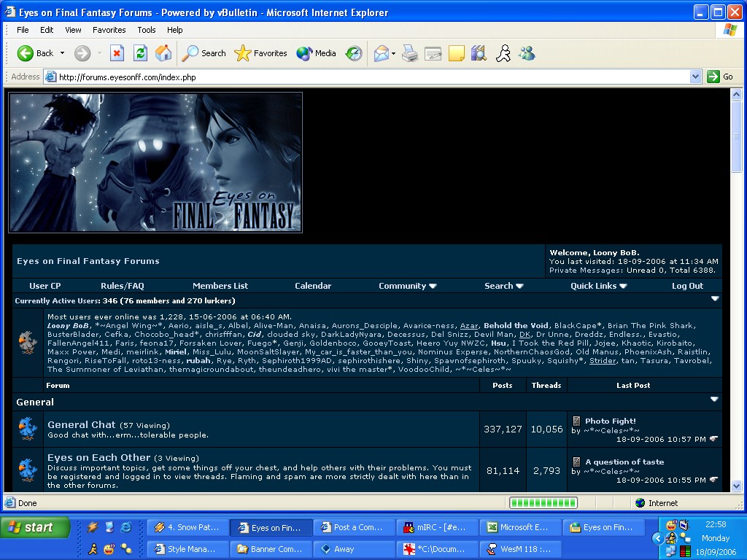Collapse the Currently Active Users section
The height and width of the screenshot is (560, 747).
coord(715,298)
